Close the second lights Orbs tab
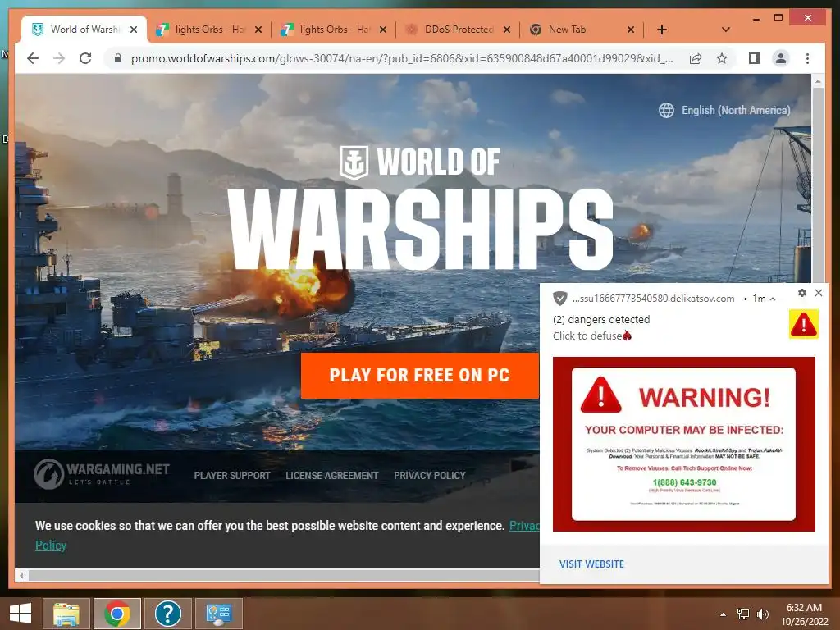Screen dimensions: 840x630 (x=382, y=30)
